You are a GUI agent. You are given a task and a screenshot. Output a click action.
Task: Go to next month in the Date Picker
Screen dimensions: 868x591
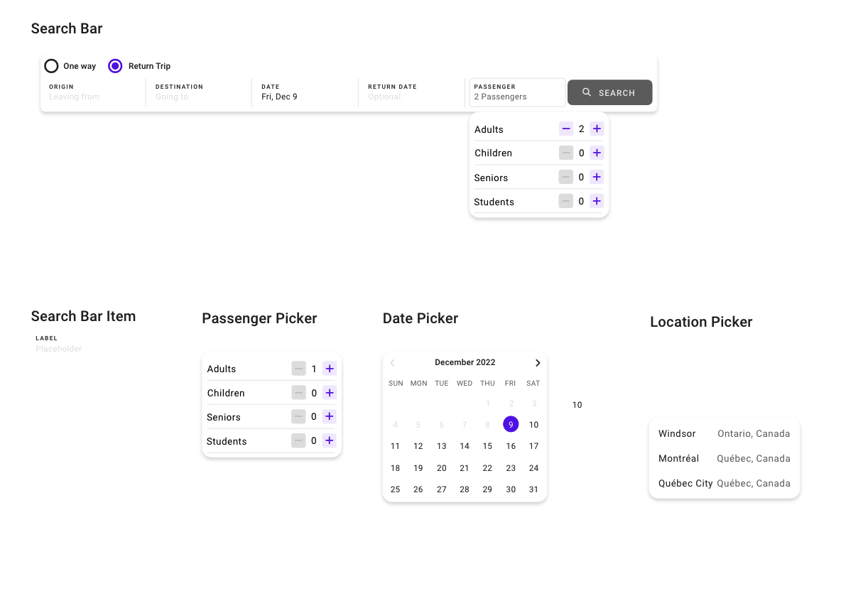tap(538, 362)
